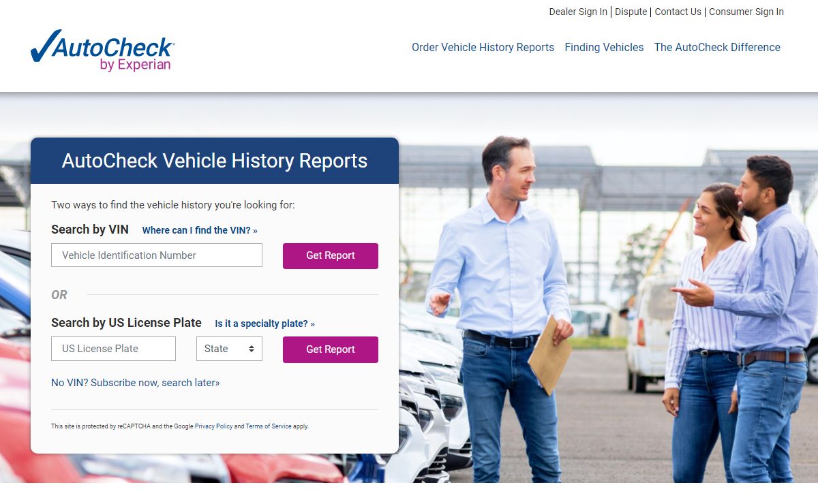
Task: Click the AutoCheck Vehicle History Reports heading
Action: (215, 161)
